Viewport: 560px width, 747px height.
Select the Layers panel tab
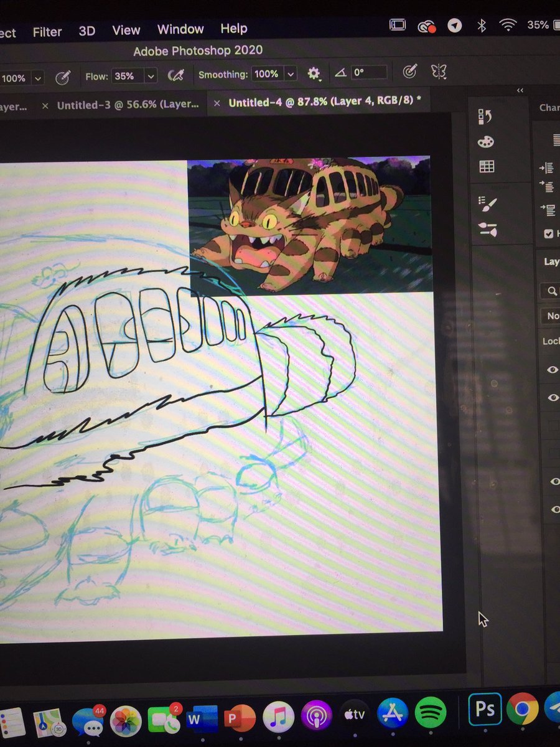pos(551,261)
